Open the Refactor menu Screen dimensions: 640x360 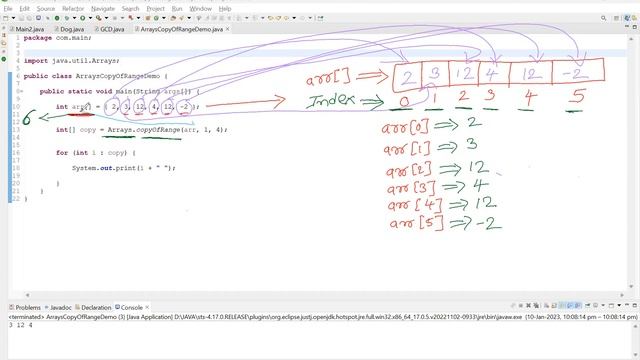[x=73, y=8]
